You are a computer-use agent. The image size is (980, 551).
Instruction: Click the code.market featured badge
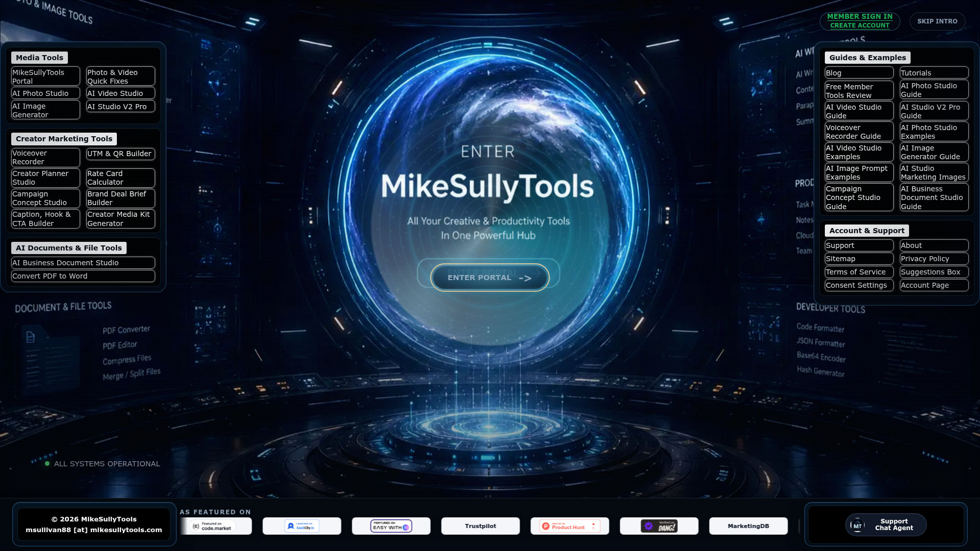[216, 526]
